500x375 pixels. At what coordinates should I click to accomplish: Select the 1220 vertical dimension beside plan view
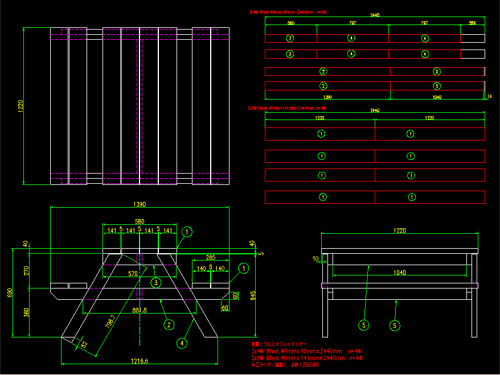(21, 106)
